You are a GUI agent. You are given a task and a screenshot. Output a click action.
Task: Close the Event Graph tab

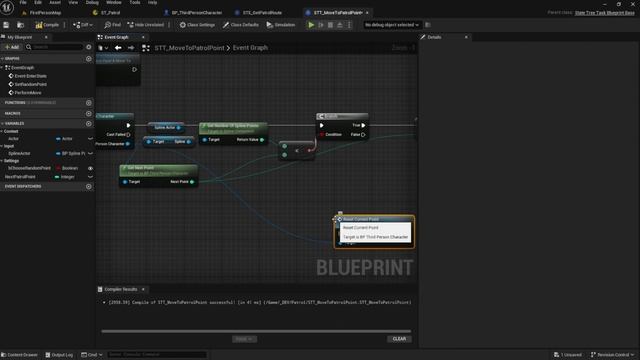pos(143,37)
